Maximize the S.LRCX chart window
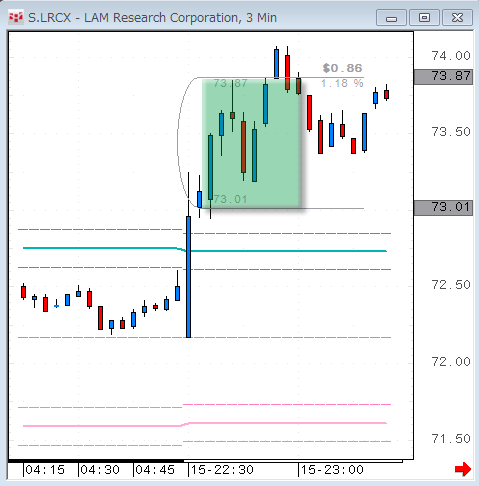Image resolution: width=479 pixels, height=486 pixels. pyautogui.click(x=424, y=18)
